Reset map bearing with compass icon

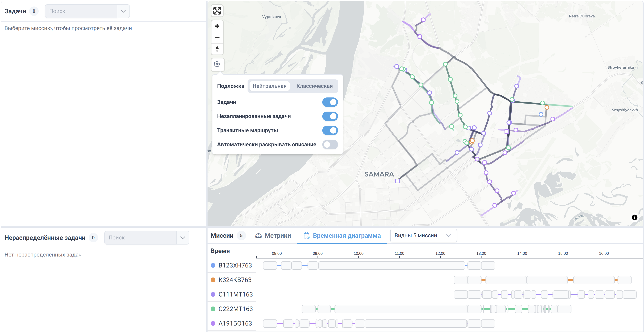click(217, 49)
